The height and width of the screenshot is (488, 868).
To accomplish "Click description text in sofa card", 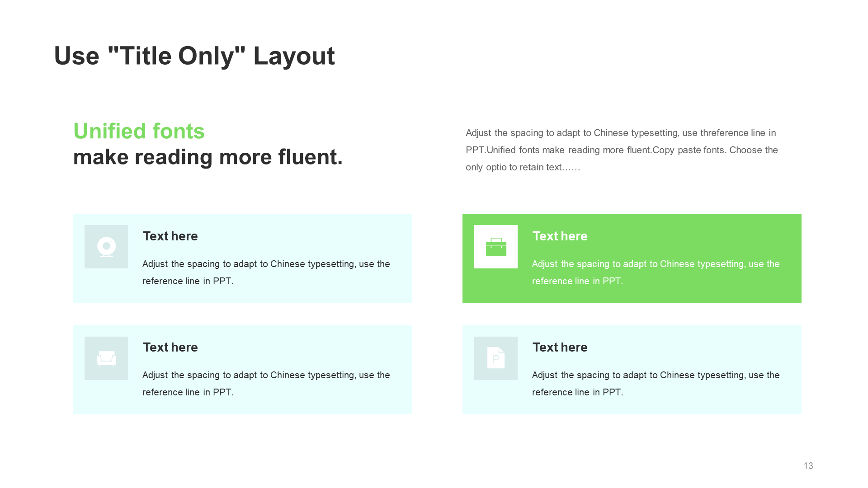I will (266, 384).
